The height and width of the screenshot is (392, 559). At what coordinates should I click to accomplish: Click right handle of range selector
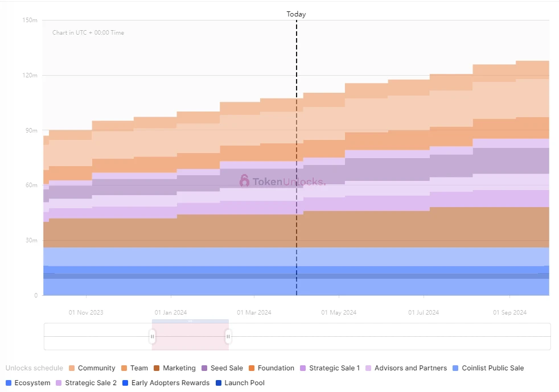click(228, 336)
